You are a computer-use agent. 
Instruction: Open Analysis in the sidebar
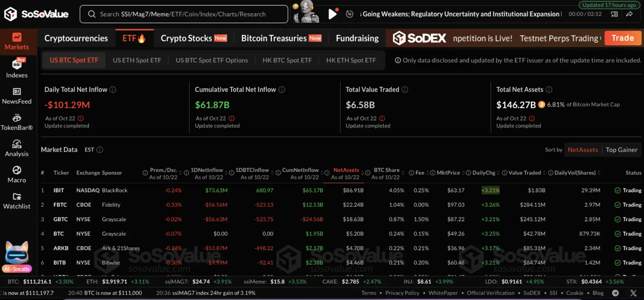[x=17, y=148]
